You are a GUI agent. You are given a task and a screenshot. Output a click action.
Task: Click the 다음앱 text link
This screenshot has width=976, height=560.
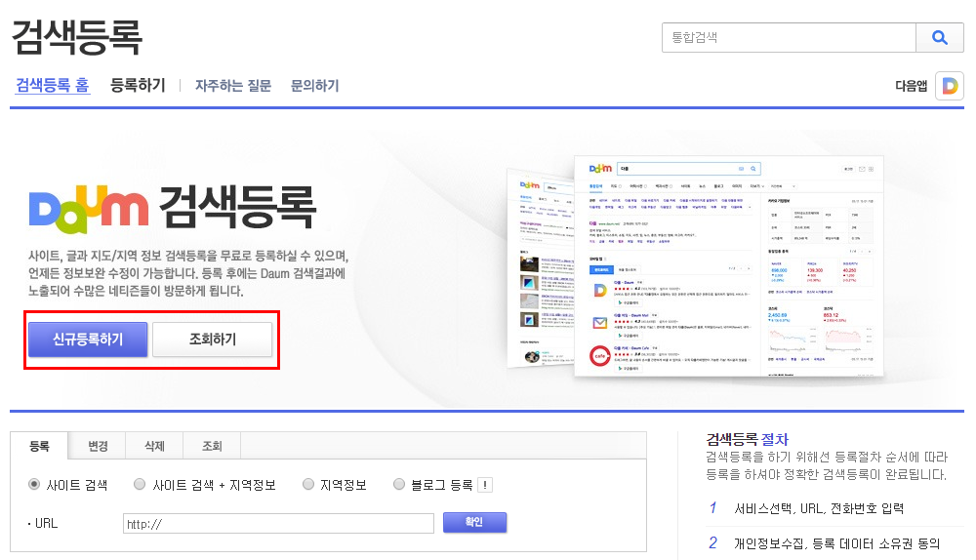912,87
